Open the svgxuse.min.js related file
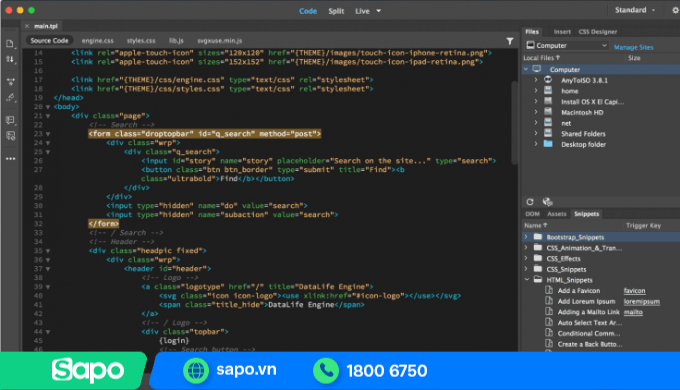 [219, 41]
